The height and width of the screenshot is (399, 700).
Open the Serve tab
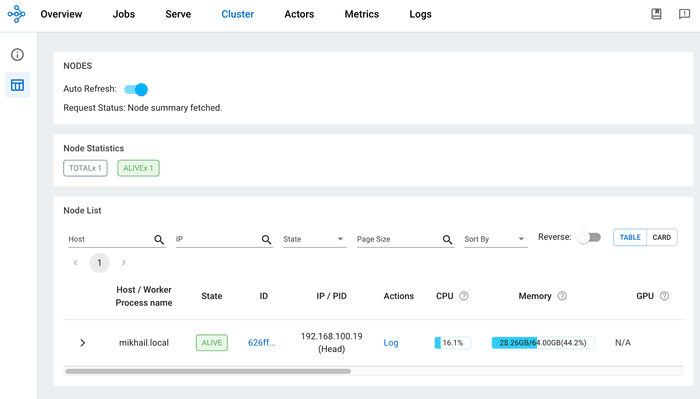pos(178,14)
